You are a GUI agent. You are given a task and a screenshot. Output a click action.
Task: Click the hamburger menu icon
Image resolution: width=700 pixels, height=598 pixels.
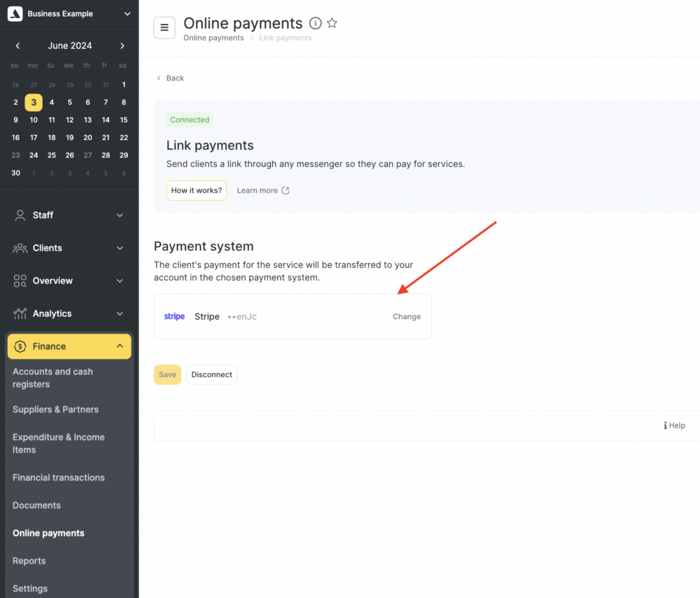(164, 28)
